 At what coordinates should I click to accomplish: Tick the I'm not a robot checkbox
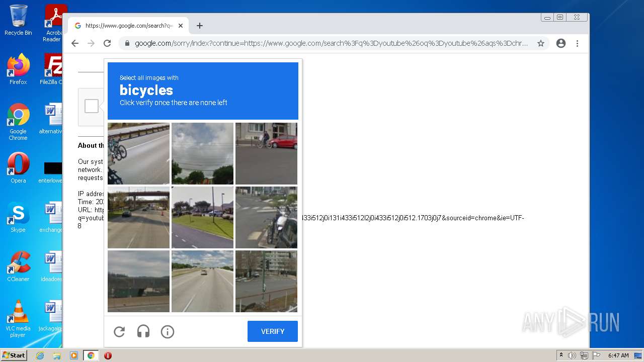pyautogui.click(x=92, y=106)
